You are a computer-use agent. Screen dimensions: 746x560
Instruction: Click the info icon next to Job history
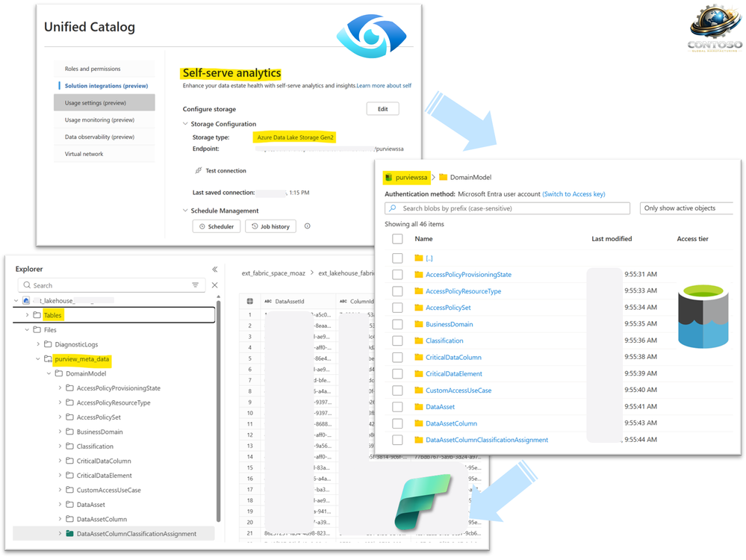(x=308, y=226)
